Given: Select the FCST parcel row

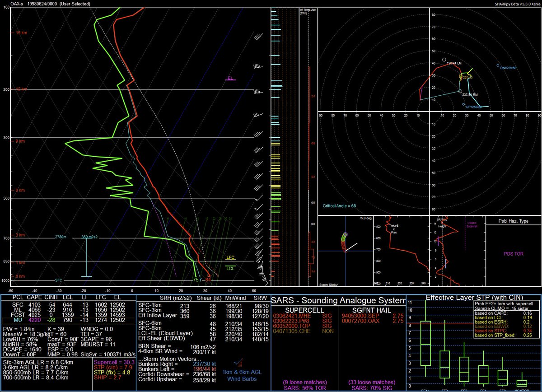Looking at the screenshot, I should tap(69, 316).
